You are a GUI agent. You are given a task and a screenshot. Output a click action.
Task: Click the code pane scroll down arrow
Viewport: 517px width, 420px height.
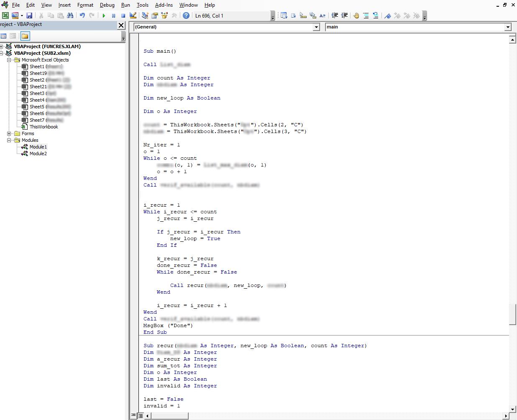point(512,409)
